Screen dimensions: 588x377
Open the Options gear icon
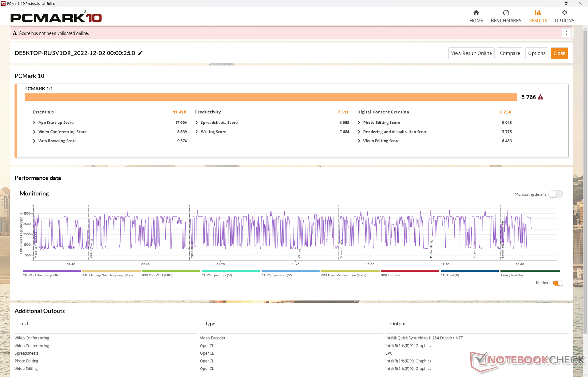[x=564, y=13]
